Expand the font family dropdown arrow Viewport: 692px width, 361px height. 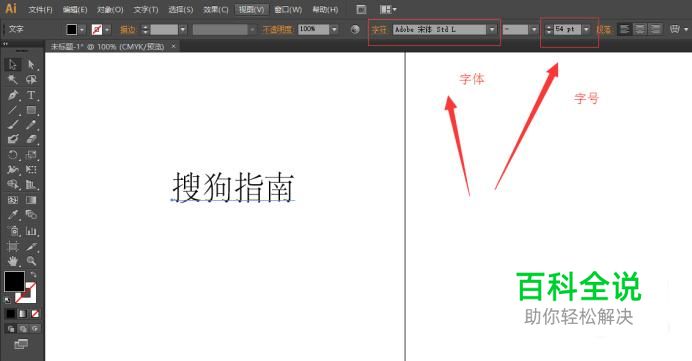492,30
